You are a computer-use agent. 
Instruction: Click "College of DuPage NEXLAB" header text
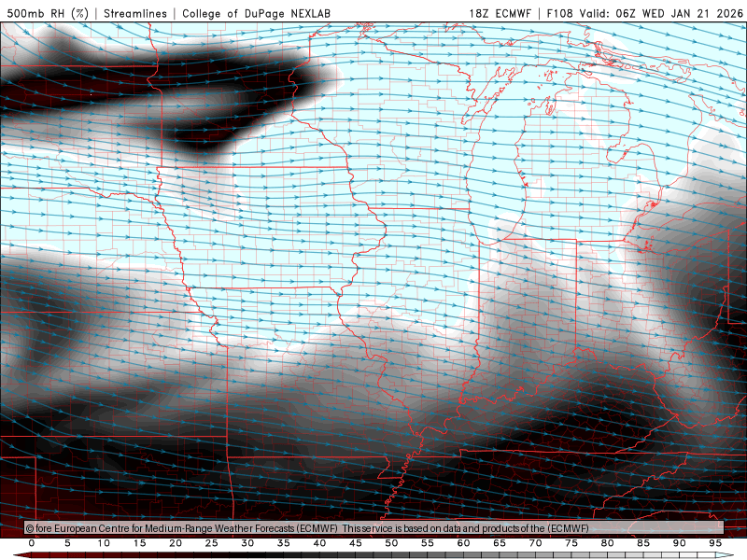pos(256,13)
